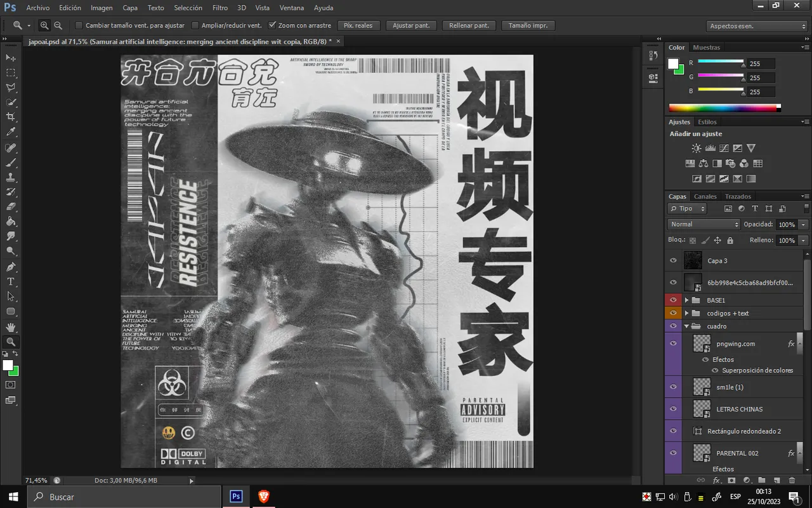The width and height of the screenshot is (812, 508).
Task: Click the color spectrum ramp bar
Action: pyautogui.click(x=724, y=108)
